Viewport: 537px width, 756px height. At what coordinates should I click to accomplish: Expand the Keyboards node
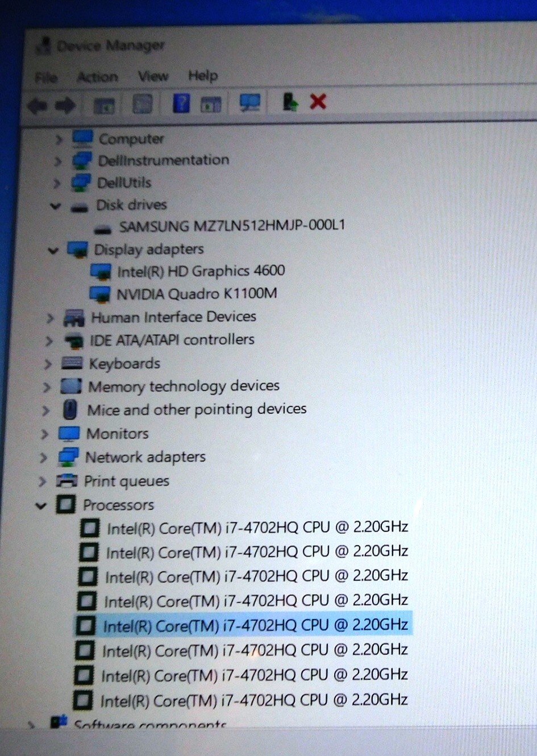[48, 364]
